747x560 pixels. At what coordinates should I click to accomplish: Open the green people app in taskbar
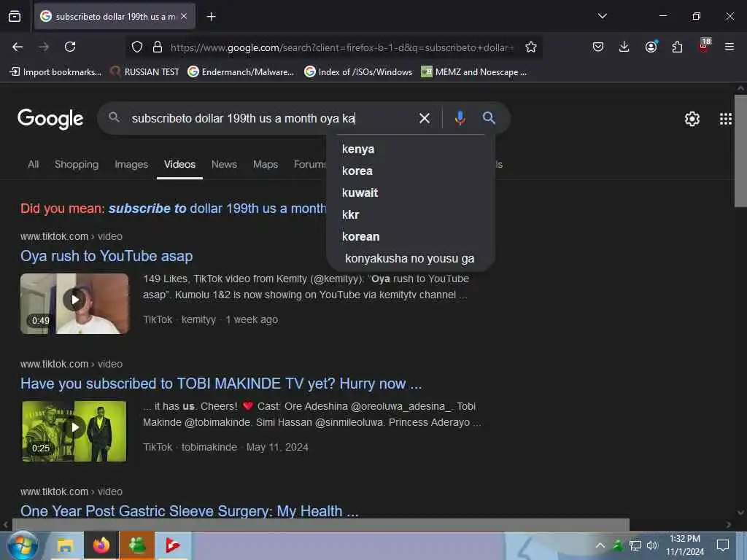coord(136,545)
